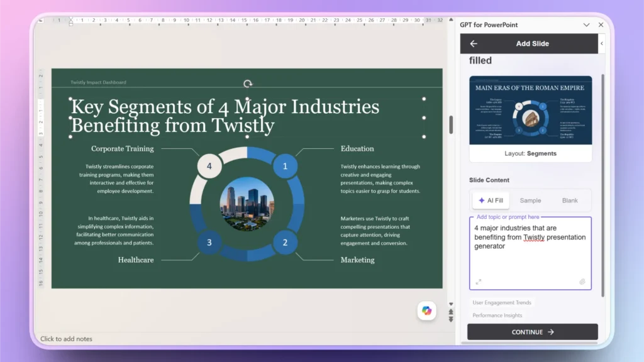Click the slide editor vertical scrollbar thumb
This screenshot has width=644, height=362.
451,125
